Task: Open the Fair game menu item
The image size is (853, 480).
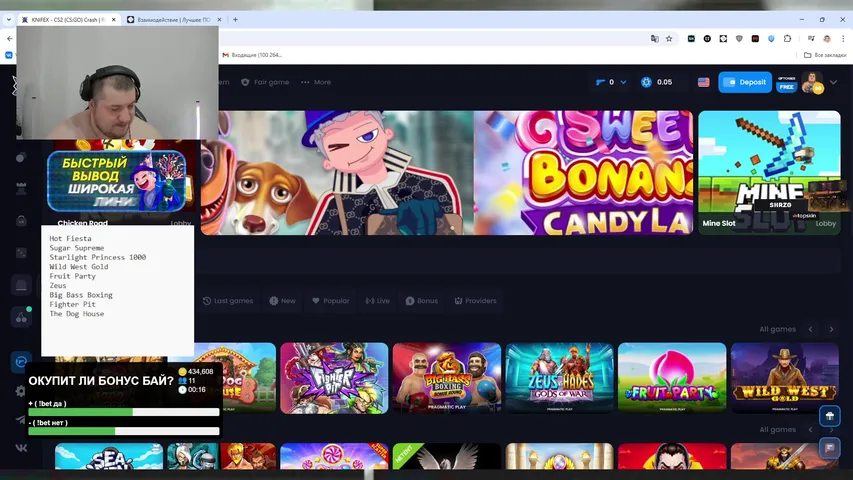Action: pyautogui.click(x=265, y=82)
